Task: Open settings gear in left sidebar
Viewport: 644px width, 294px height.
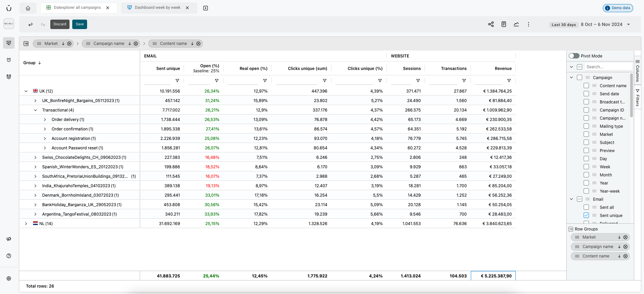Action: pos(9,278)
